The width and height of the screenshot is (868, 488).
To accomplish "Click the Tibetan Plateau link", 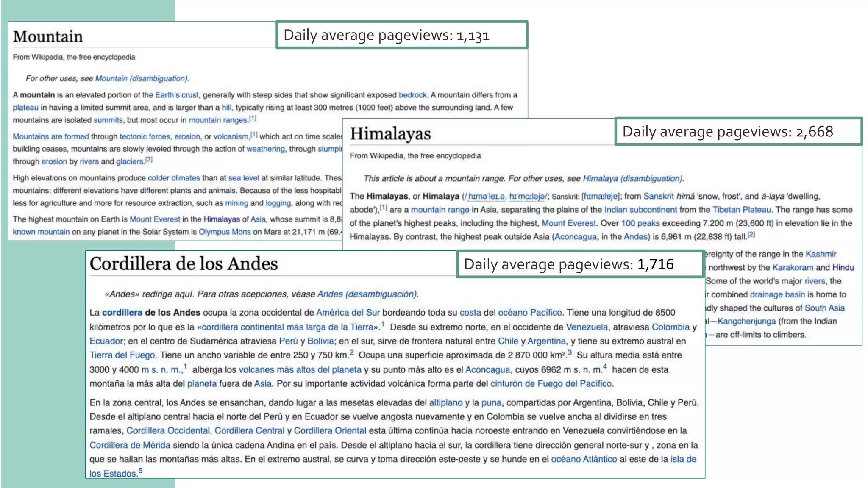I will (742, 210).
